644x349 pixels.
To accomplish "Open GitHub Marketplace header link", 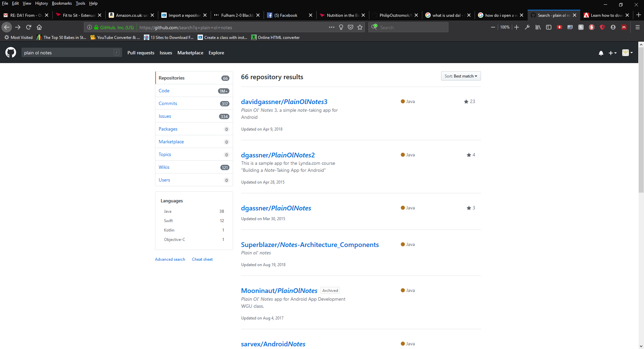I will tap(190, 53).
